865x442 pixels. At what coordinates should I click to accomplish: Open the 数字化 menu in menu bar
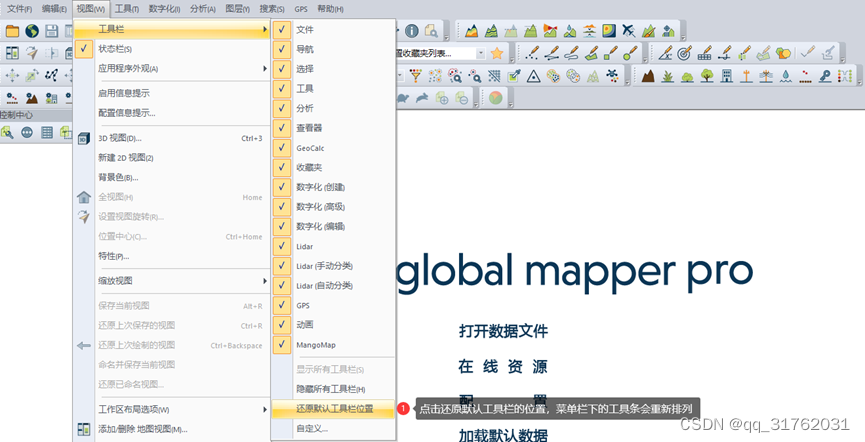(x=164, y=9)
